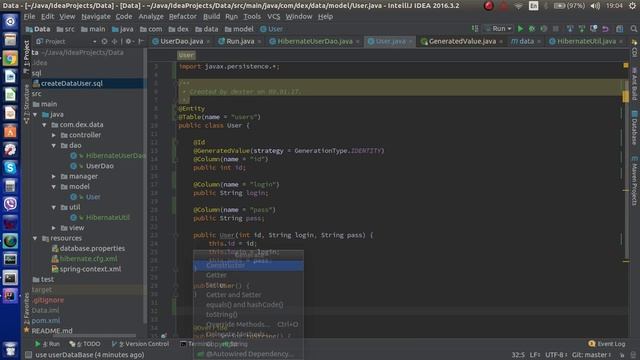640x360 pixels.
Task: Toggle the Favorites side tab
Action: tap(27, 312)
